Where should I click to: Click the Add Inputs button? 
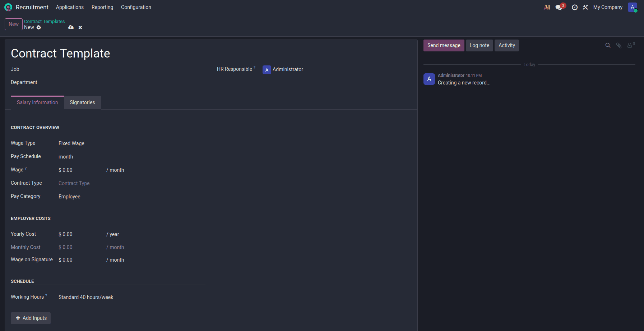(31, 318)
